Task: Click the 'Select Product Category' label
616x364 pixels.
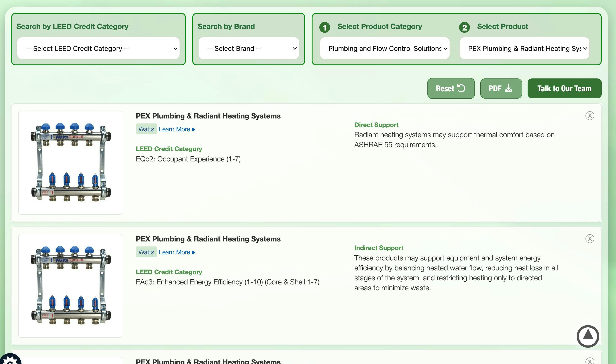Action: pos(379,26)
